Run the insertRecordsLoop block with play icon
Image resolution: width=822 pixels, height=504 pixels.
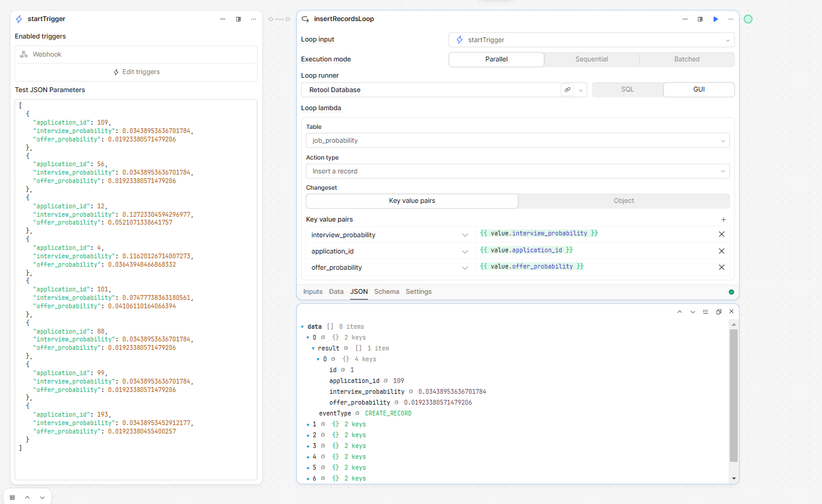716,19
